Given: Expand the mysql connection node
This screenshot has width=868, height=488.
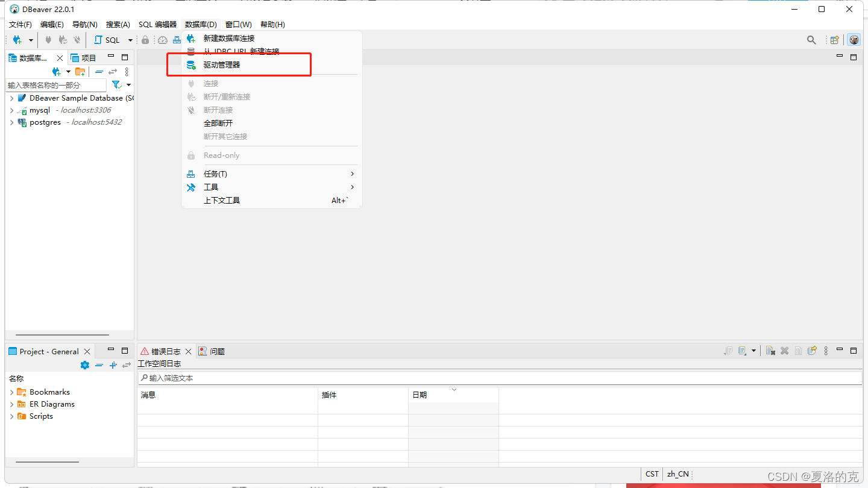Looking at the screenshot, I should coord(11,110).
